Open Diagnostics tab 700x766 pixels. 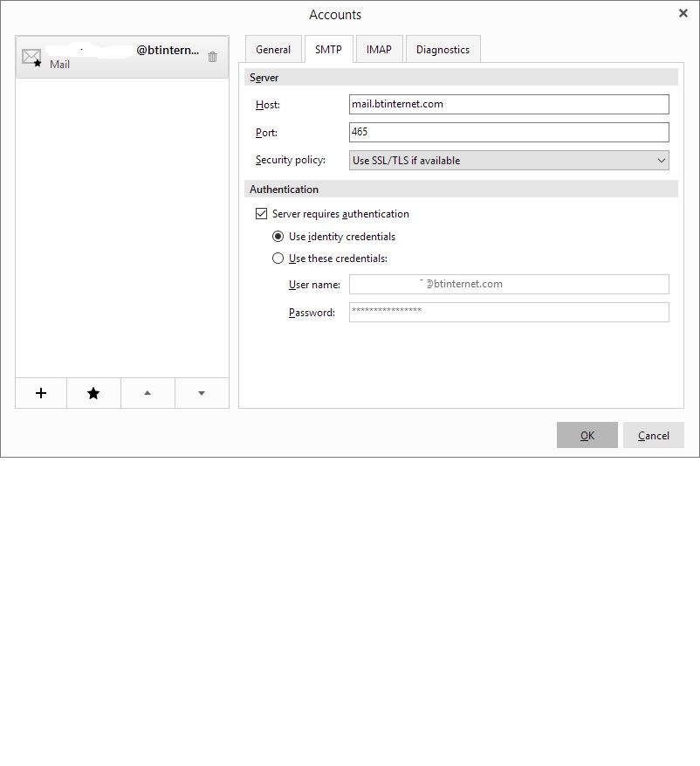pos(443,49)
